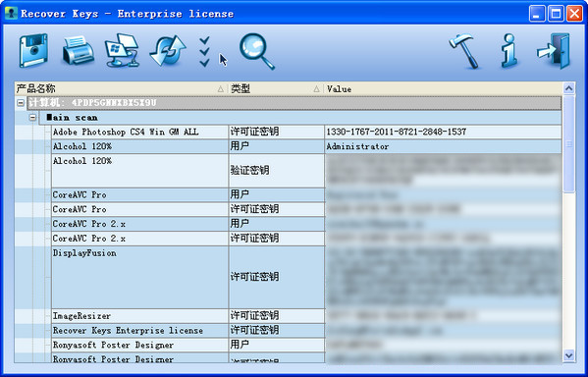The height and width of the screenshot is (377, 588).
Task: Click the refresh arrows disc icon
Action: [x=168, y=51]
